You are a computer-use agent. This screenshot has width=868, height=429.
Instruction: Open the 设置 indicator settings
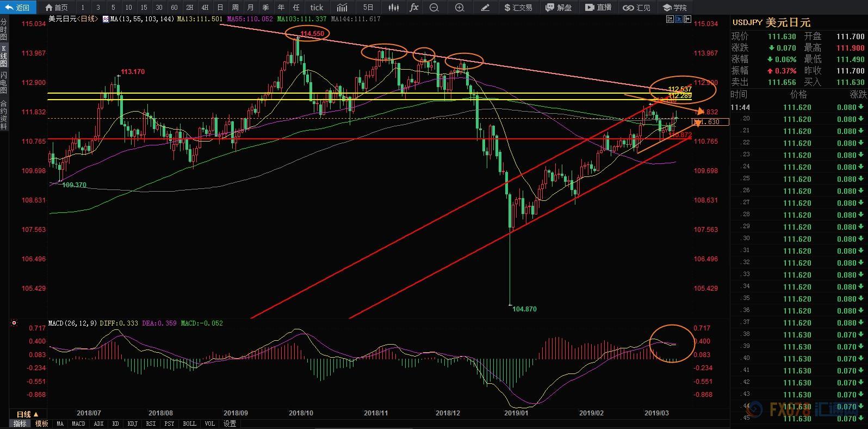click(x=230, y=424)
